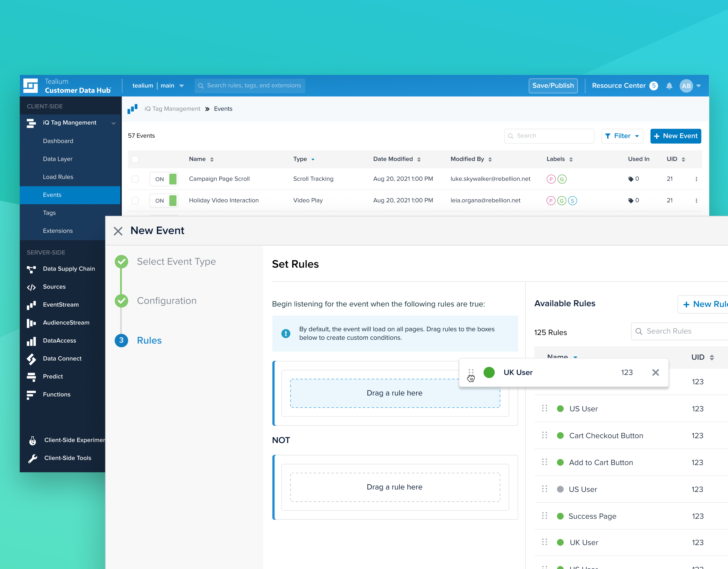Close the New Event panel

pos(118,231)
